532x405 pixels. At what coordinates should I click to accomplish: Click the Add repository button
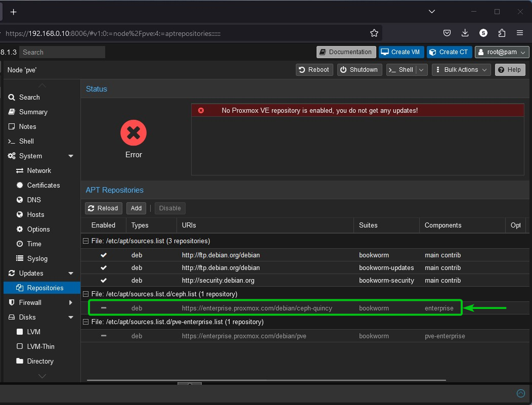[136, 208]
